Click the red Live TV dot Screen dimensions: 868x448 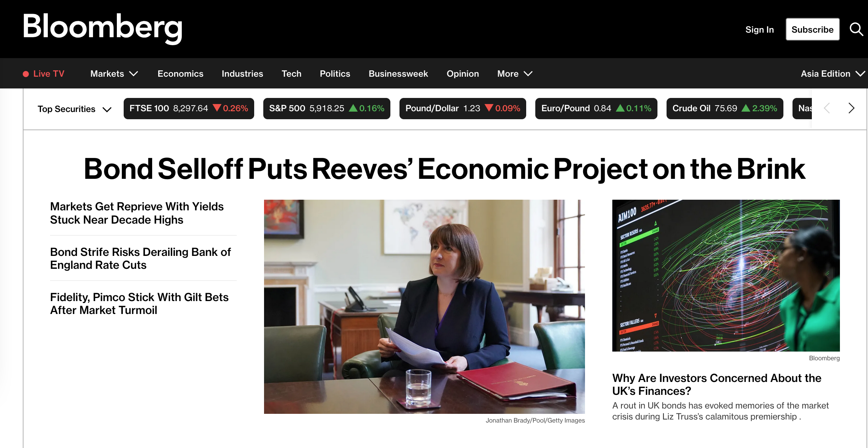[x=26, y=74]
